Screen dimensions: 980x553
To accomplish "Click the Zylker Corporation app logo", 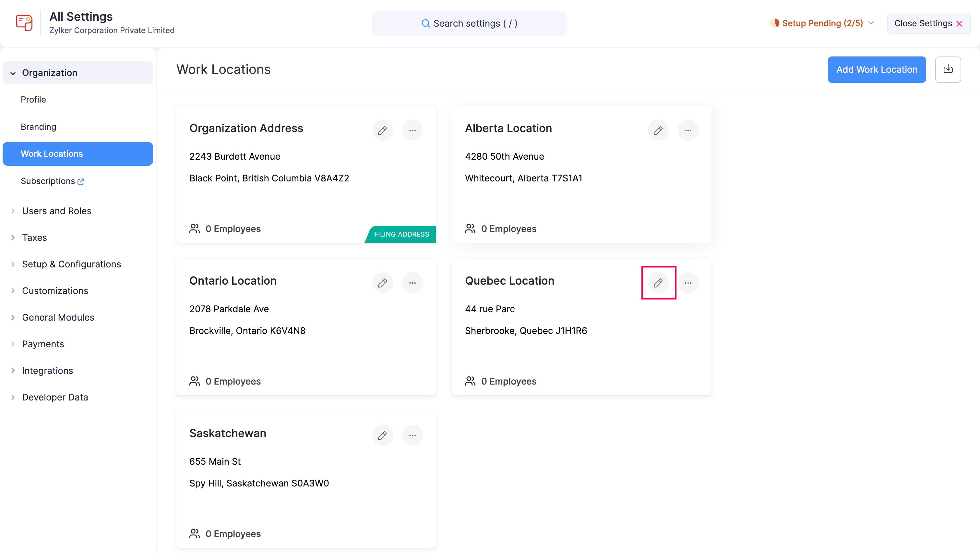I will click(24, 22).
